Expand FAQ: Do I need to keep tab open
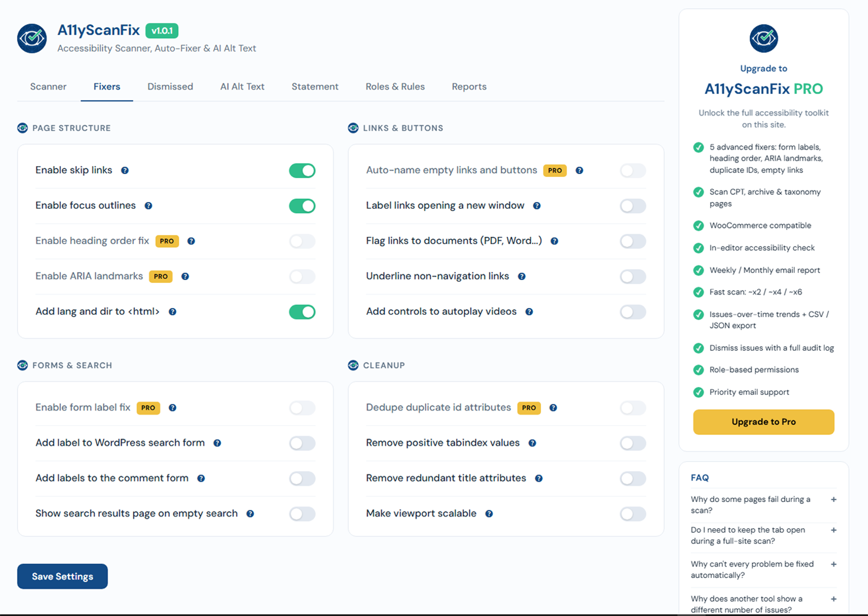The height and width of the screenshot is (616, 868). [x=763, y=535]
